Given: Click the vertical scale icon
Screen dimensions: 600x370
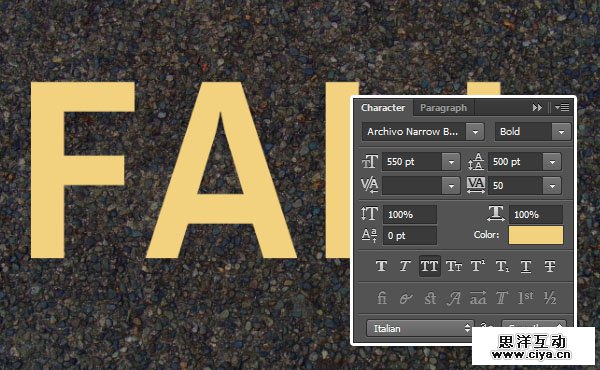Looking at the screenshot, I should pyautogui.click(x=369, y=214).
